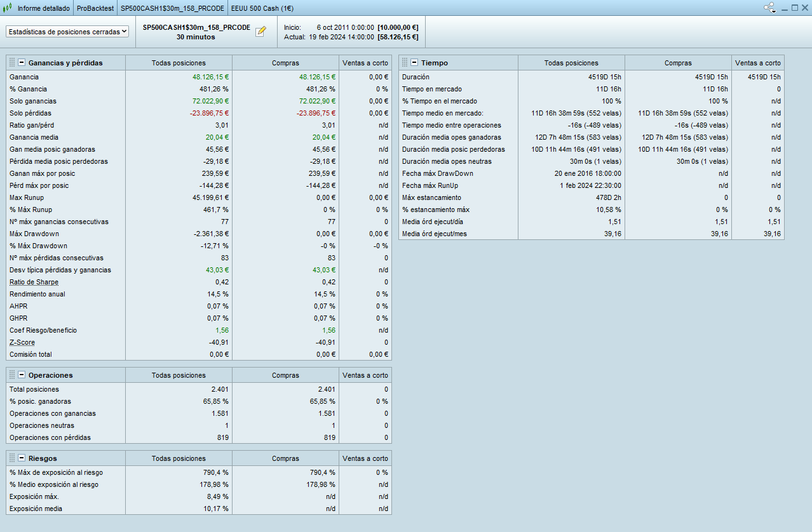Image resolution: width=812 pixels, height=532 pixels.
Task: Click Ventas a corto header in Ganancias y pérdidas
Action: (x=365, y=63)
